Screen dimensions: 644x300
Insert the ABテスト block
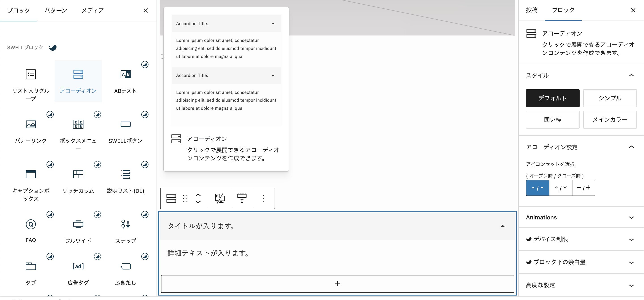(125, 74)
